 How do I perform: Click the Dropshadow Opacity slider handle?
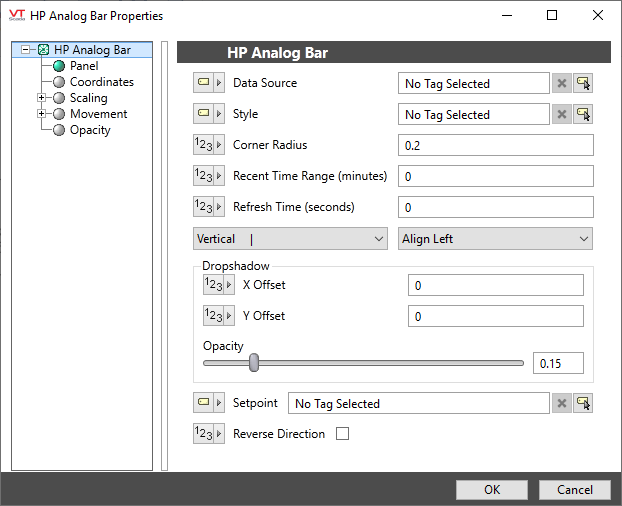(x=254, y=362)
